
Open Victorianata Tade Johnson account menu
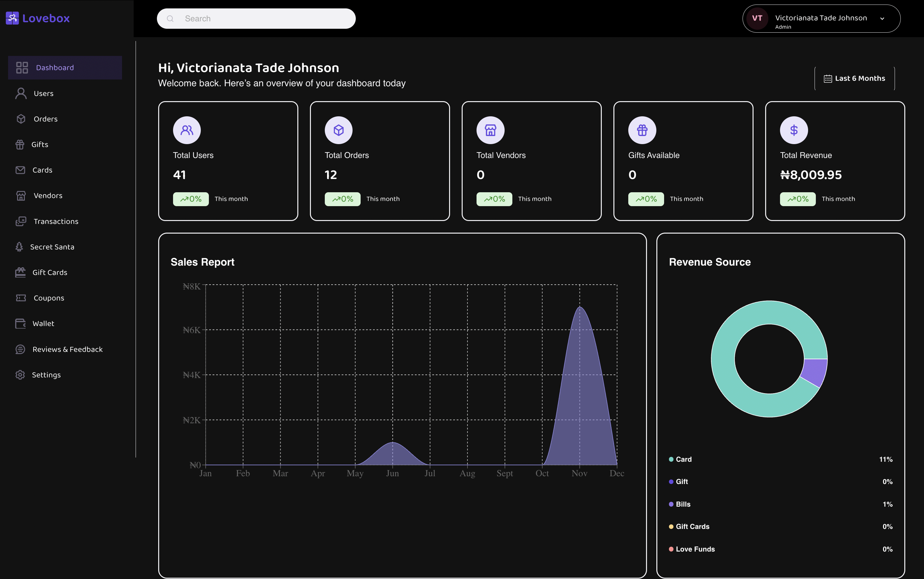click(821, 18)
